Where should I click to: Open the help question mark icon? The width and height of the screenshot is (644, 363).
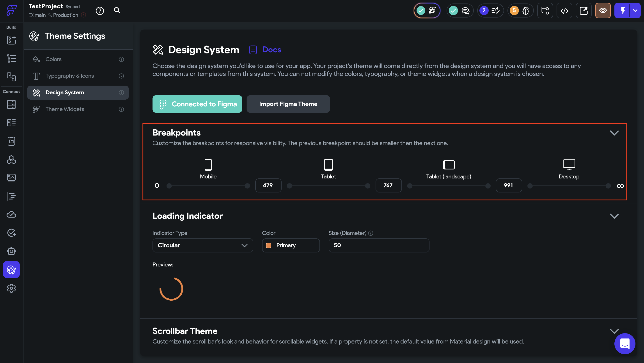pos(100,11)
